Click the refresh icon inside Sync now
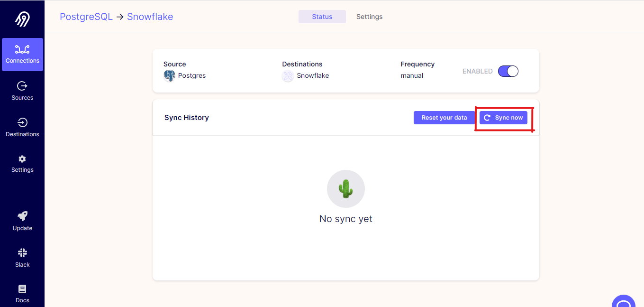Screen dimensions: 644x307 pos(488,117)
